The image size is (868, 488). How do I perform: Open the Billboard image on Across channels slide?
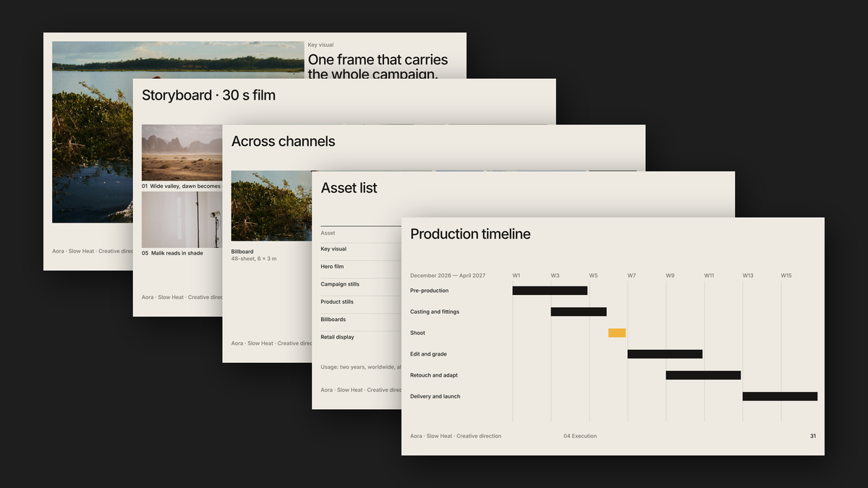coord(271,206)
